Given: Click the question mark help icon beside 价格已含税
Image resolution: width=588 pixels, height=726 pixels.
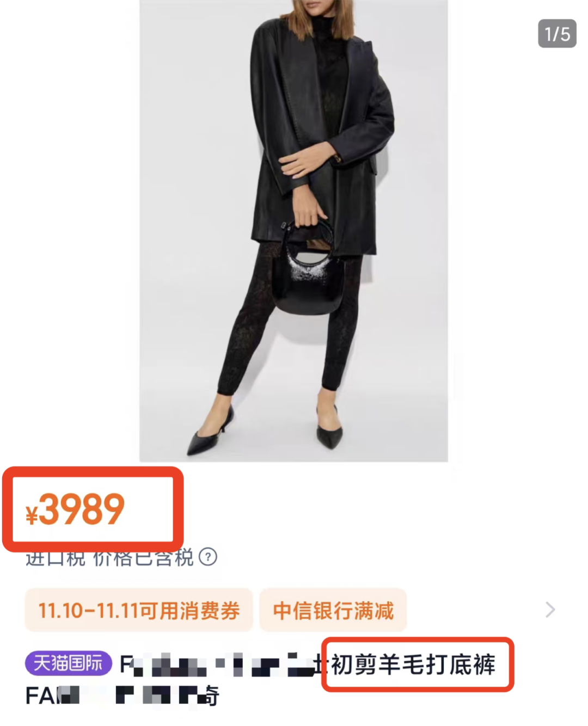Looking at the screenshot, I should [x=208, y=557].
